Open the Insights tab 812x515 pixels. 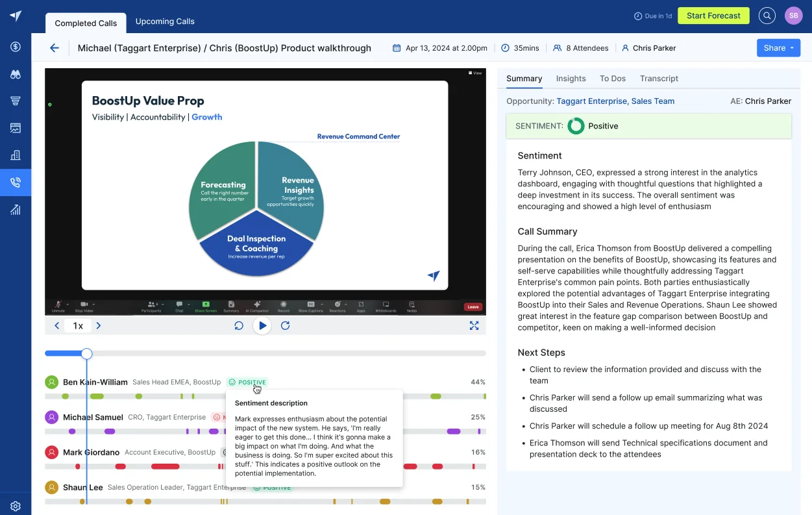click(571, 79)
